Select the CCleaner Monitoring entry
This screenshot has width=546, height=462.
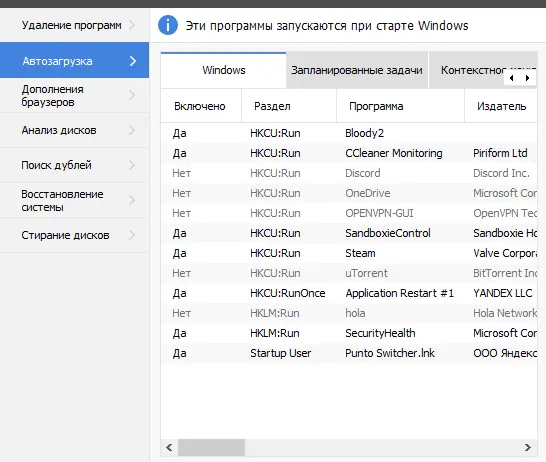pos(349,153)
